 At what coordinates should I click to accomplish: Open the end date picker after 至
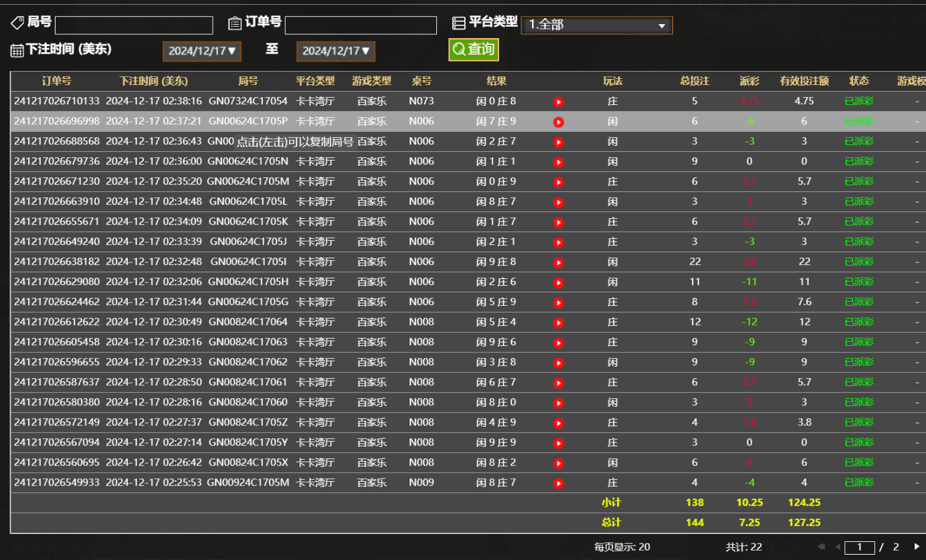point(335,51)
